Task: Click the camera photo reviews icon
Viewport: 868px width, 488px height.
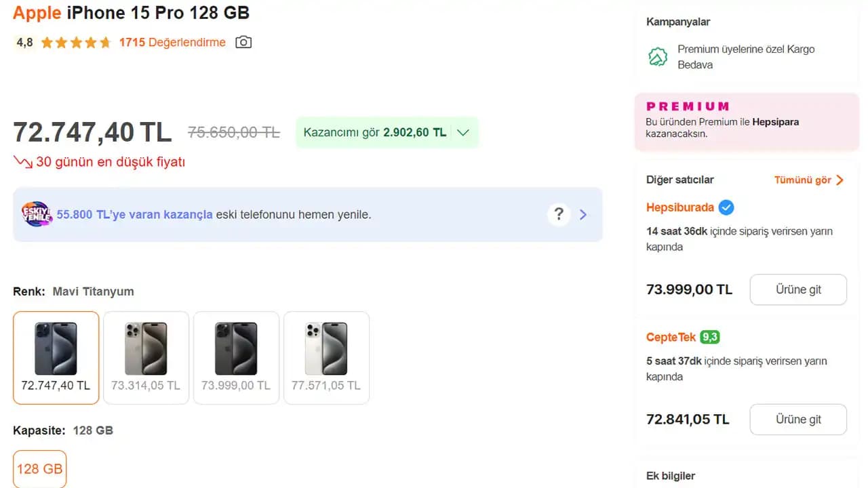Action: pos(243,43)
